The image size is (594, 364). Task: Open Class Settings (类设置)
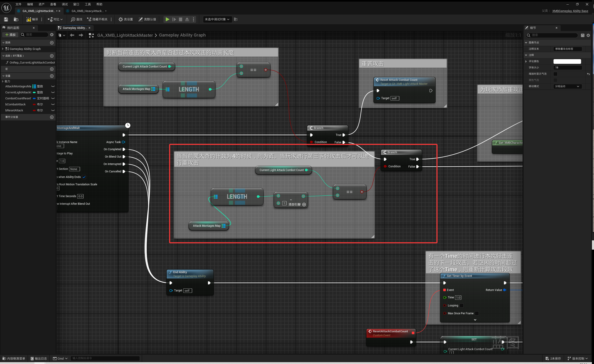pos(126,19)
